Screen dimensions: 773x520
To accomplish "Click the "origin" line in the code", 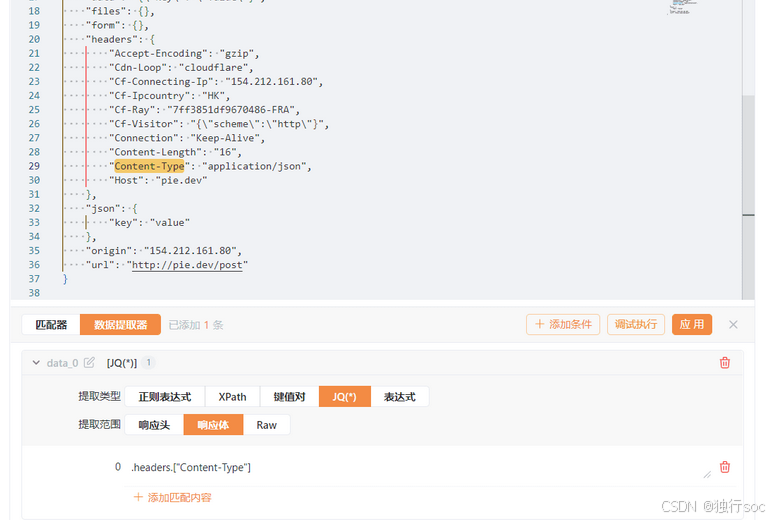I will click(164, 250).
